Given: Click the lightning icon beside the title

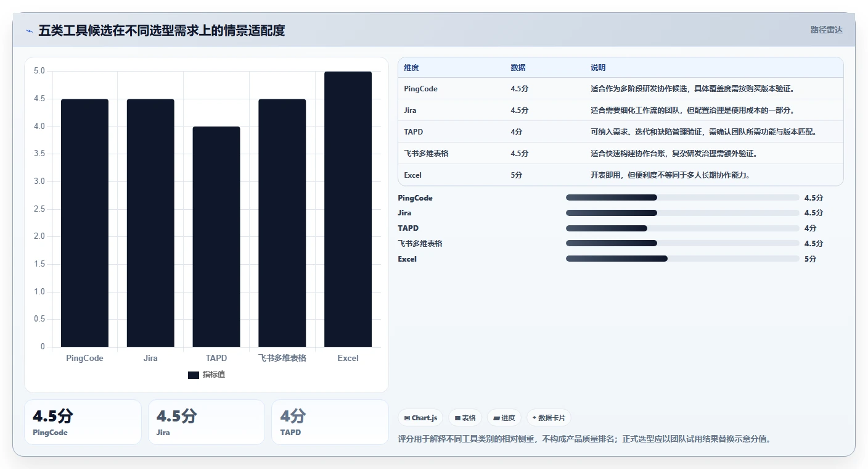Looking at the screenshot, I should (30, 31).
